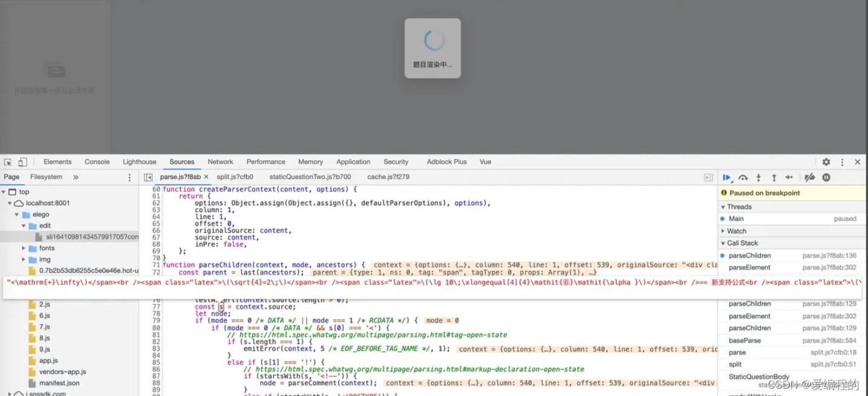
Task: Collapse the elego folder
Action: pyautogui.click(x=18, y=215)
